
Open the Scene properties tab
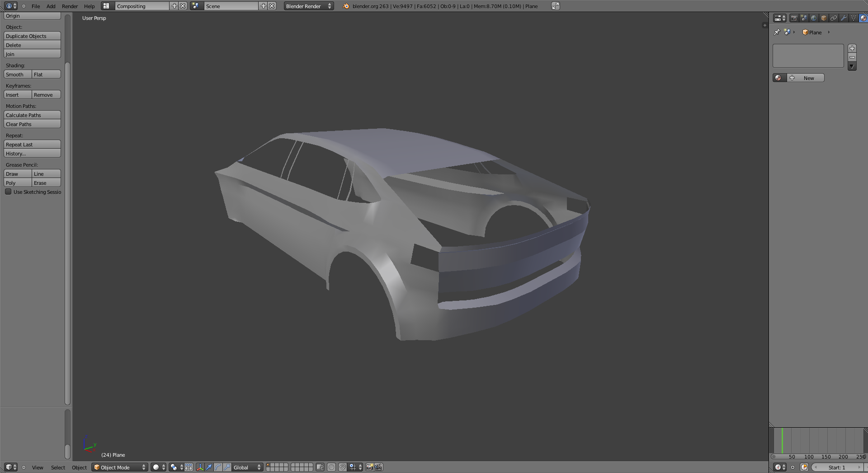click(804, 18)
